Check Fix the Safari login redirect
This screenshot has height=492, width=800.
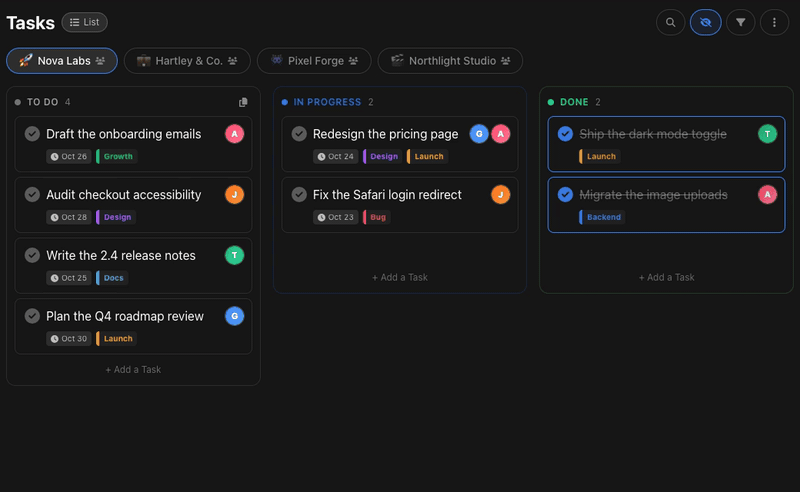coord(299,194)
